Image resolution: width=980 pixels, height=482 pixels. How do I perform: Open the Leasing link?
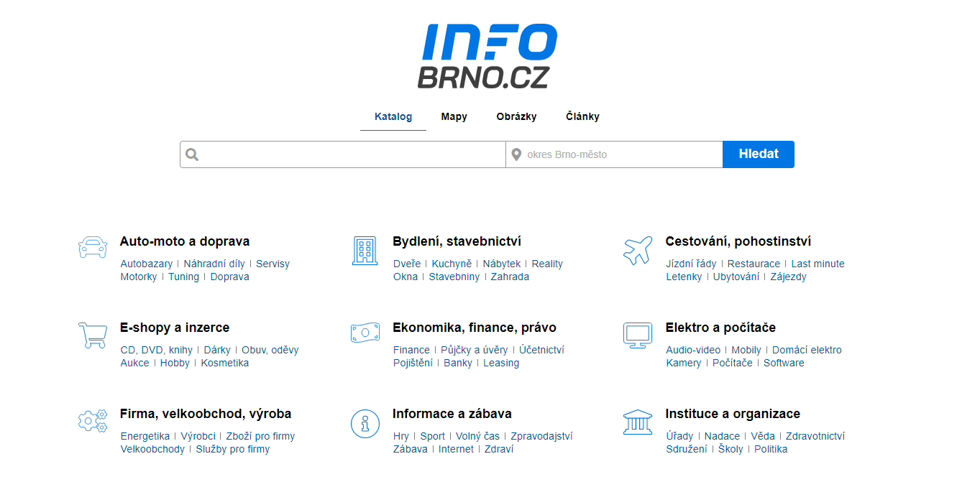tap(501, 363)
